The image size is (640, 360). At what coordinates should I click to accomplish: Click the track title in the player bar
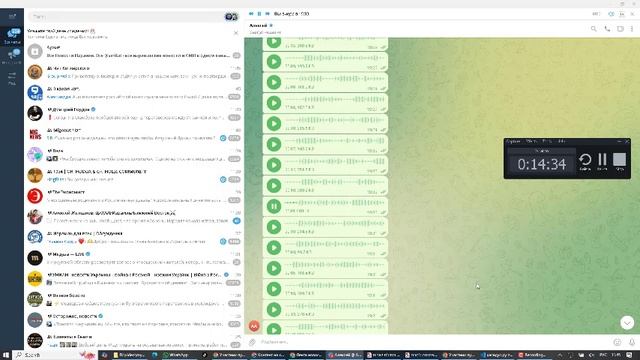(x=291, y=14)
